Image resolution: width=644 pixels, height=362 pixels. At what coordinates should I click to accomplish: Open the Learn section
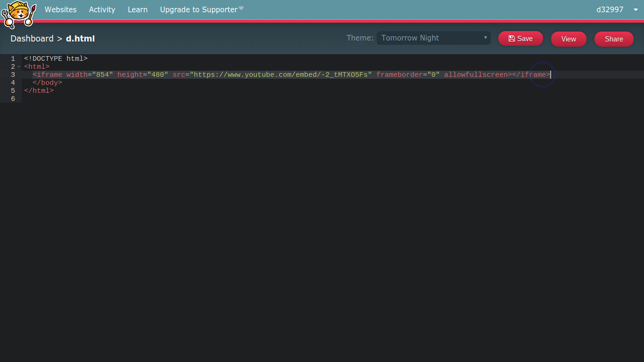[x=138, y=9]
